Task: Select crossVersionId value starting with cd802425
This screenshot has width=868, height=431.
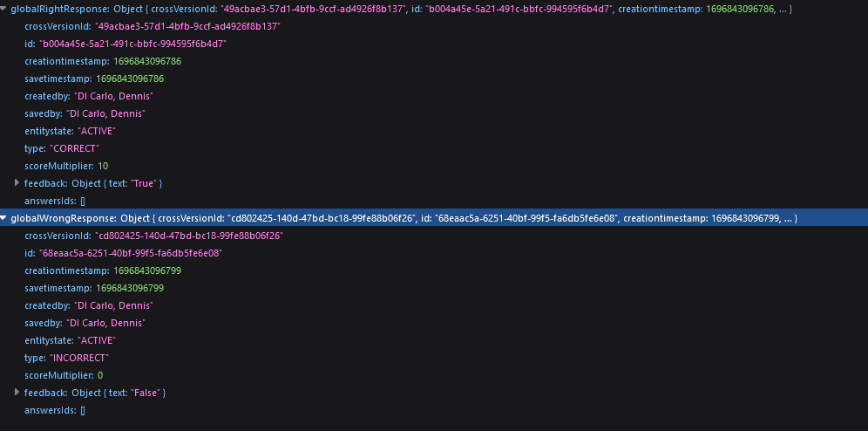Action: [189, 236]
